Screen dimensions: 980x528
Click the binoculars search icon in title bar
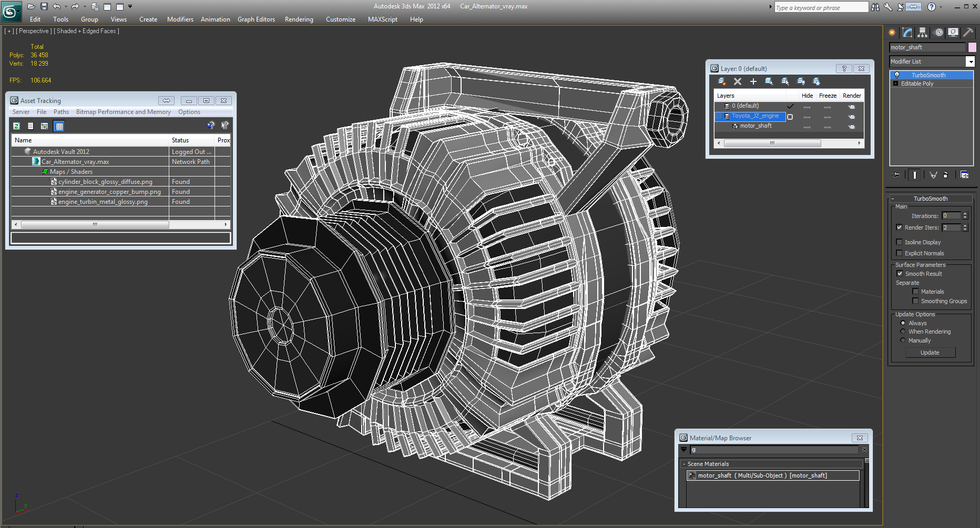pos(875,7)
